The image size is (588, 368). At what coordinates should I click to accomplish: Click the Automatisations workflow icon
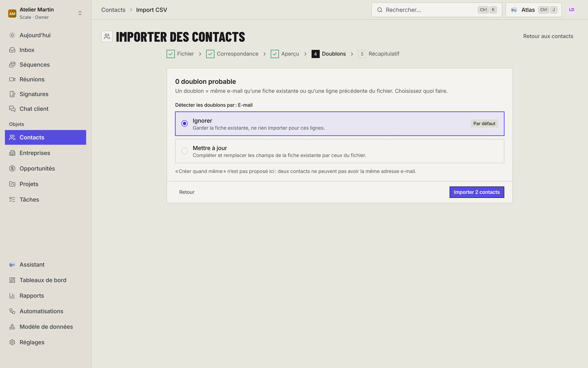(12, 311)
